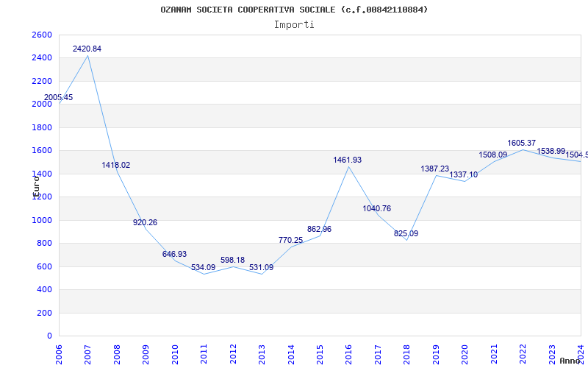Click the 800 y-axis tick label
The width and height of the screenshot is (588, 368).
click(44, 244)
